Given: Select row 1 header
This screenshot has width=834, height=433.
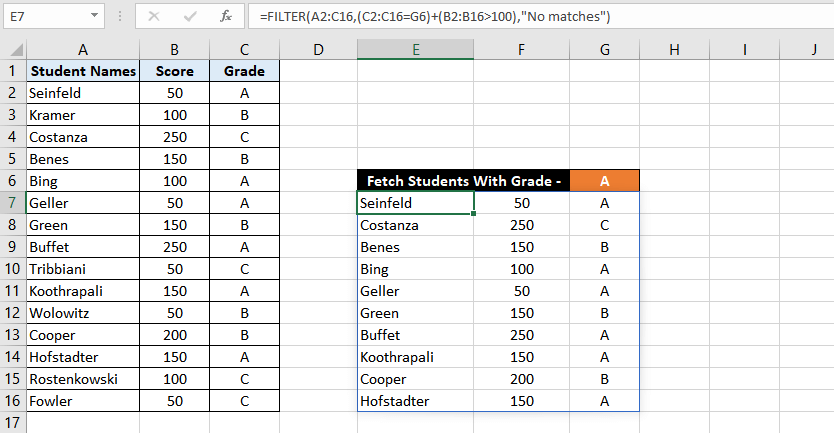Looking at the screenshot, I should (13, 71).
